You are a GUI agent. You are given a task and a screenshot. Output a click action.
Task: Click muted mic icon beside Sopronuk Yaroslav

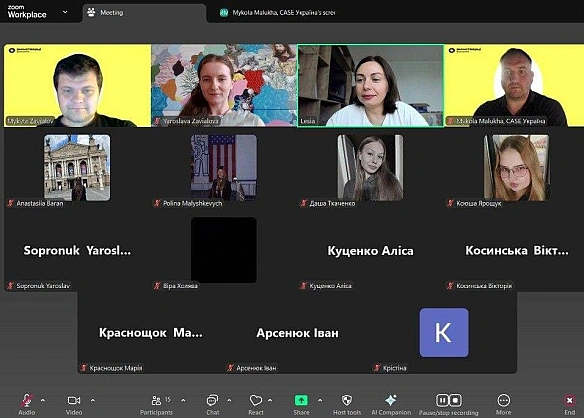(x=10, y=286)
